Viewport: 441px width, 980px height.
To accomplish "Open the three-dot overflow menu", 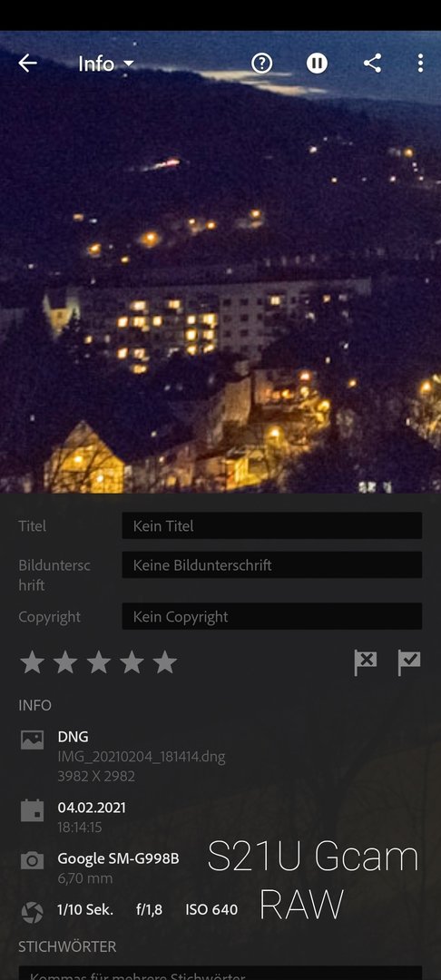I will (420, 64).
